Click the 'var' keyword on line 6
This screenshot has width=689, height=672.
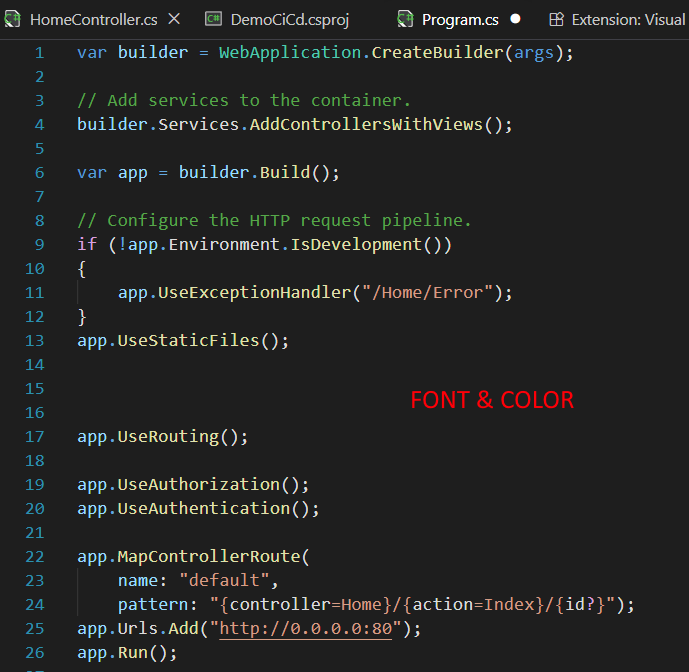(92, 172)
